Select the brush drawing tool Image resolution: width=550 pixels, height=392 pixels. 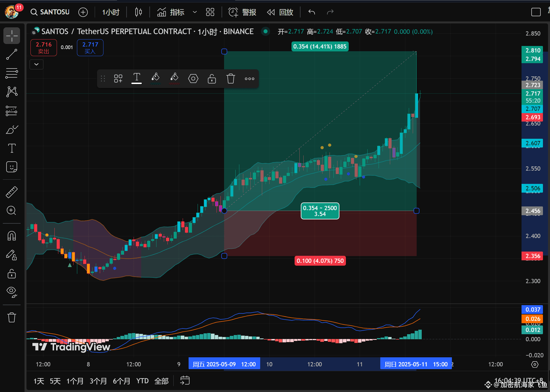(x=12, y=130)
